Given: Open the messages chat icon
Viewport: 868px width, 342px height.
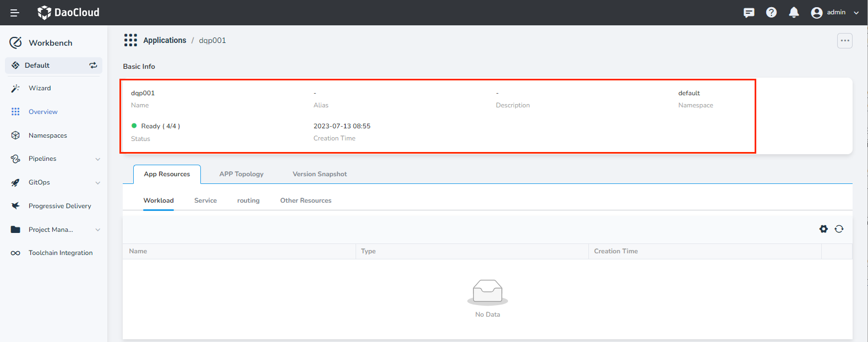Looking at the screenshot, I should 749,13.
